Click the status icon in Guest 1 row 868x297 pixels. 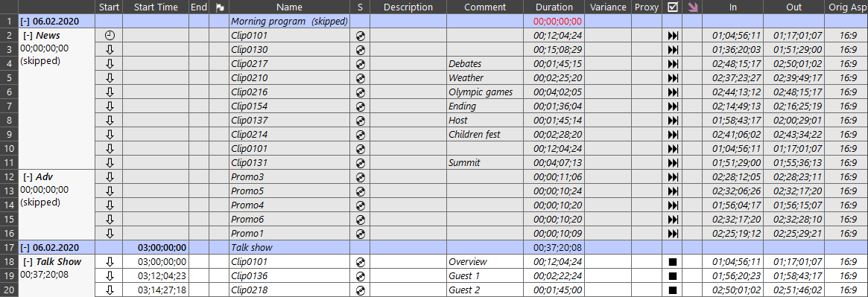click(361, 275)
